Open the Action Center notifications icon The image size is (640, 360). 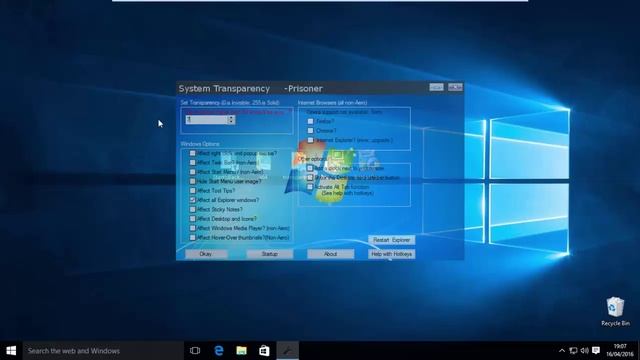[x=596, y=351]
